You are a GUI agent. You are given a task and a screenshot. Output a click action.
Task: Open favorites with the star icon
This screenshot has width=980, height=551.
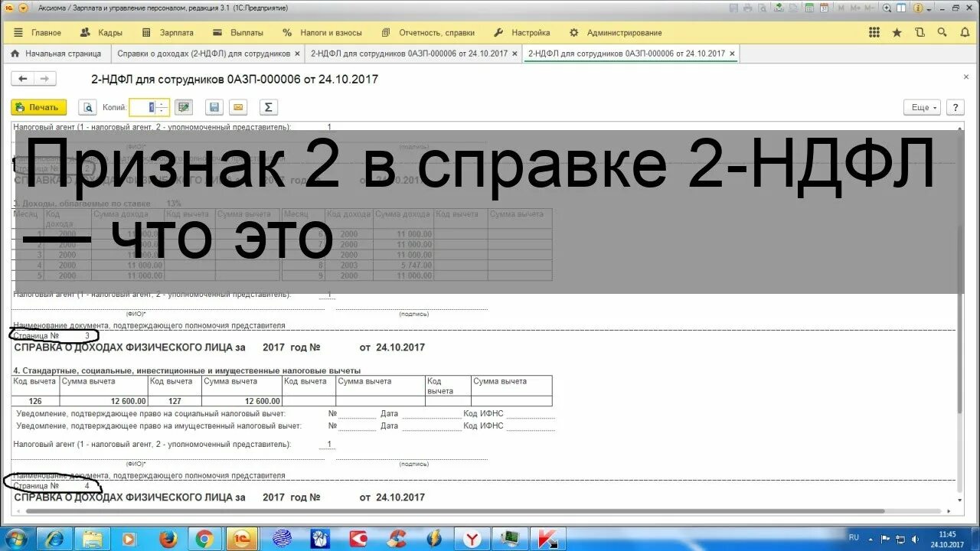(x=897, y=33)
